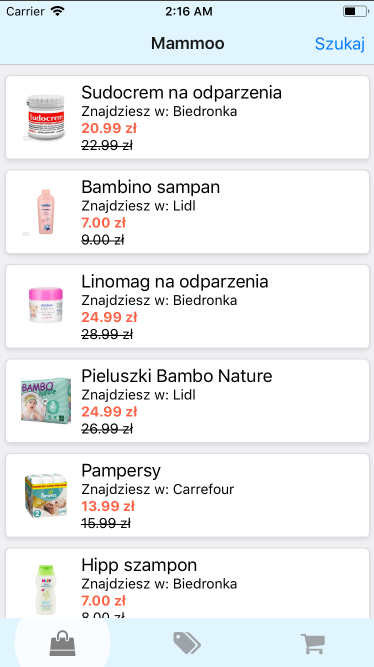Image resolution: width=374 pixels, height=667 pixels.
Task: Tap the Pampers package image
Action: 46,495
